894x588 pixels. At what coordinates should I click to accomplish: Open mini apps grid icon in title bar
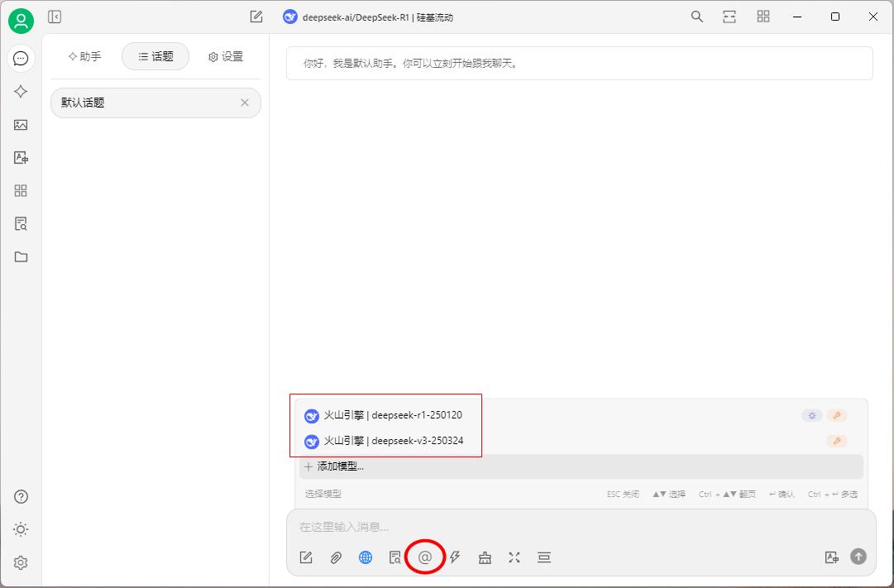tap(763, 17)
